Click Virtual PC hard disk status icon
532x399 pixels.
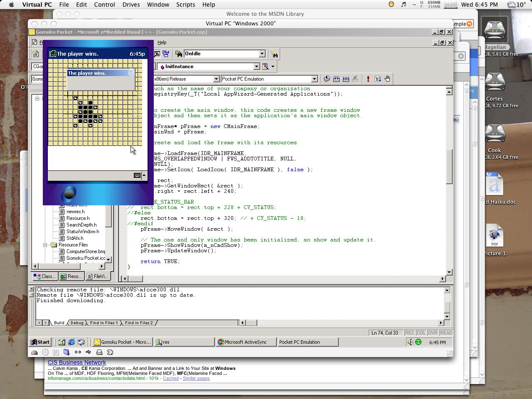[34, 352]
